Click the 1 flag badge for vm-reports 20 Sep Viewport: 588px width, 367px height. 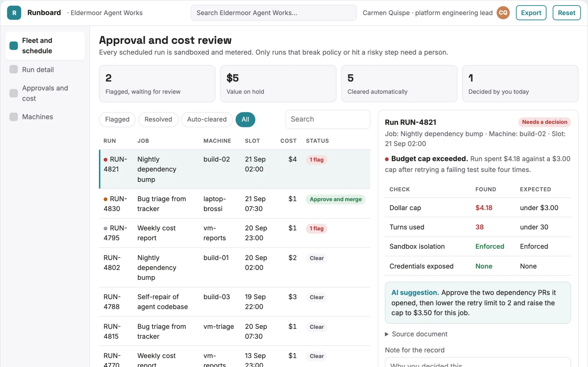point(316,229)
